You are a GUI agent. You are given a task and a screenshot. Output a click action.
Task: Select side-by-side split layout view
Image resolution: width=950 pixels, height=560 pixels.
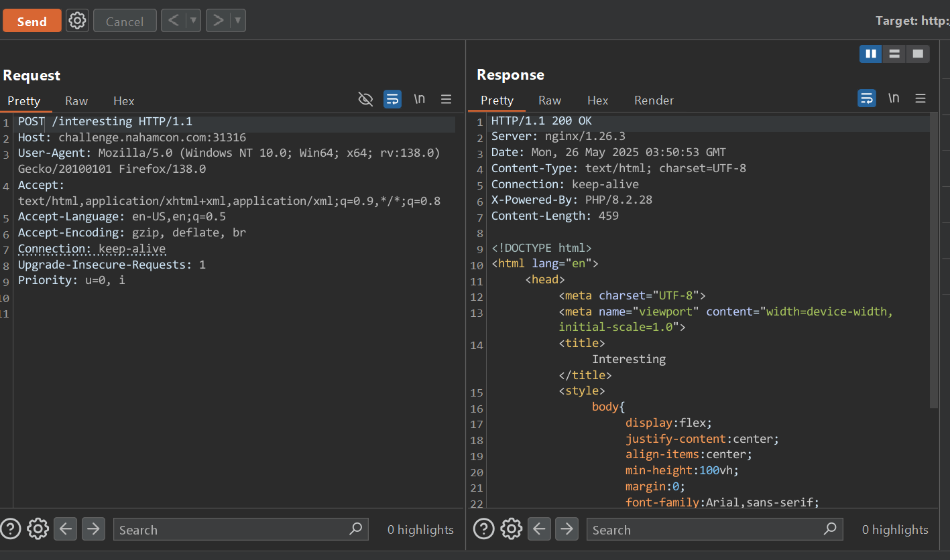pyautogui.click(x=871, y=54)
